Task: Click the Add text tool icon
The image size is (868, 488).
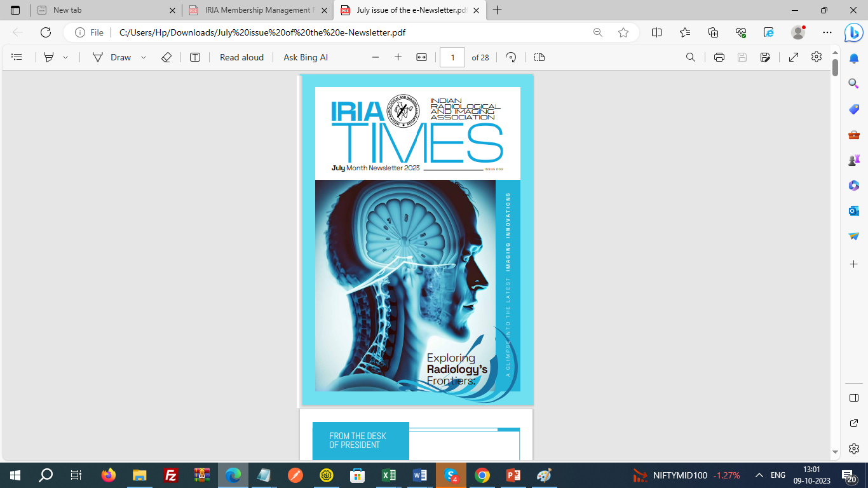Action: [x=195, y=57]
